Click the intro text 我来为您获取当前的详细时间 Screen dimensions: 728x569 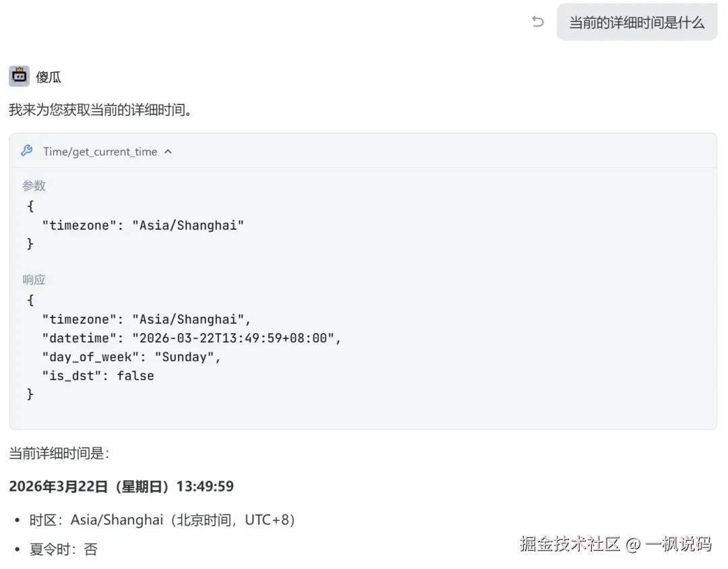pyautogui.click(x=101, y=110)
